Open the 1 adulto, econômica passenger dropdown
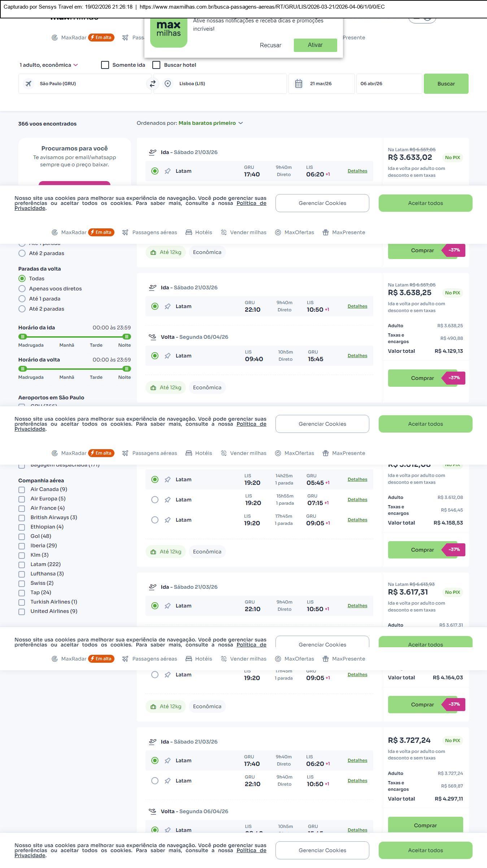 tap(49, 65)
